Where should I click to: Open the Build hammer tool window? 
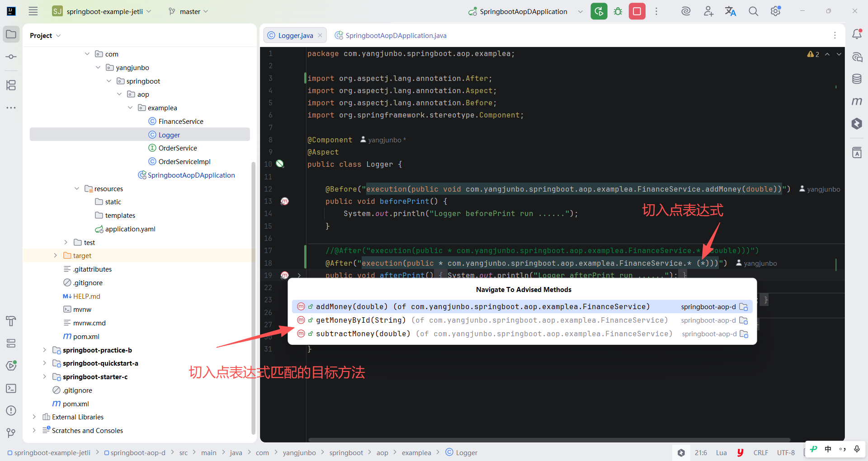pyautogui.click(x=11, y=321)
